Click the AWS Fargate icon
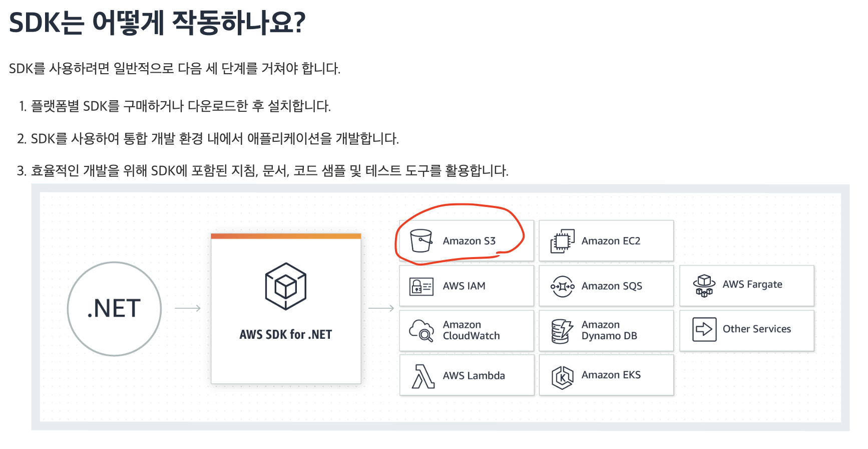This screenshot has height=449, width=868. tap(704, 285)
